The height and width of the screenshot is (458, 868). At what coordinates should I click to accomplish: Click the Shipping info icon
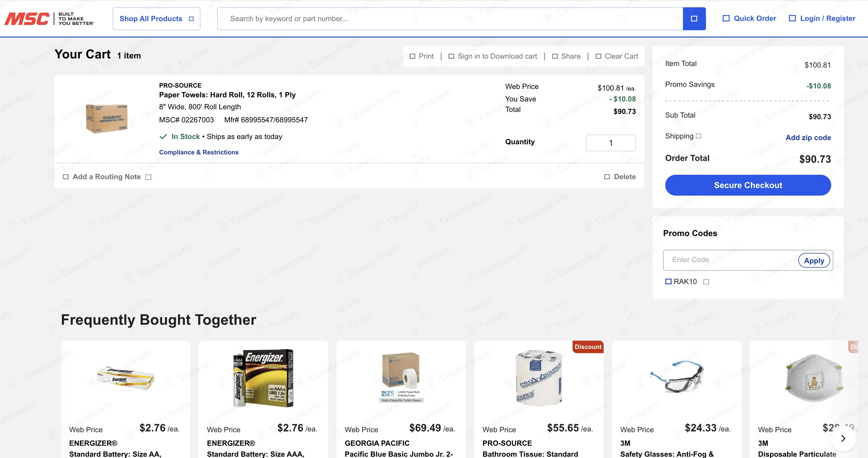(699, 136)
